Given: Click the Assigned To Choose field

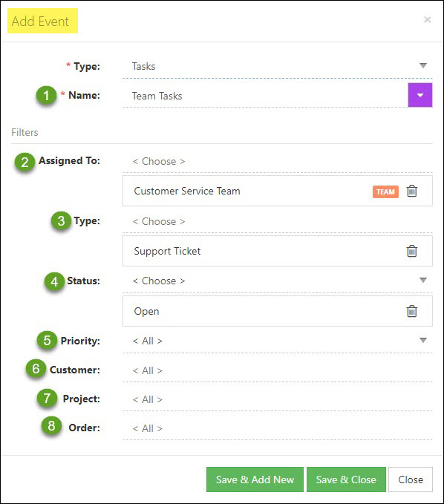Looking at the screenshot, I should point(278,161).
